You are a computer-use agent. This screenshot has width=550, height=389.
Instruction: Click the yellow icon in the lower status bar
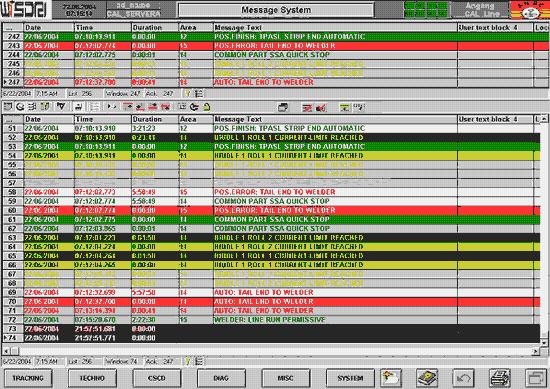(x=187, y=361)
